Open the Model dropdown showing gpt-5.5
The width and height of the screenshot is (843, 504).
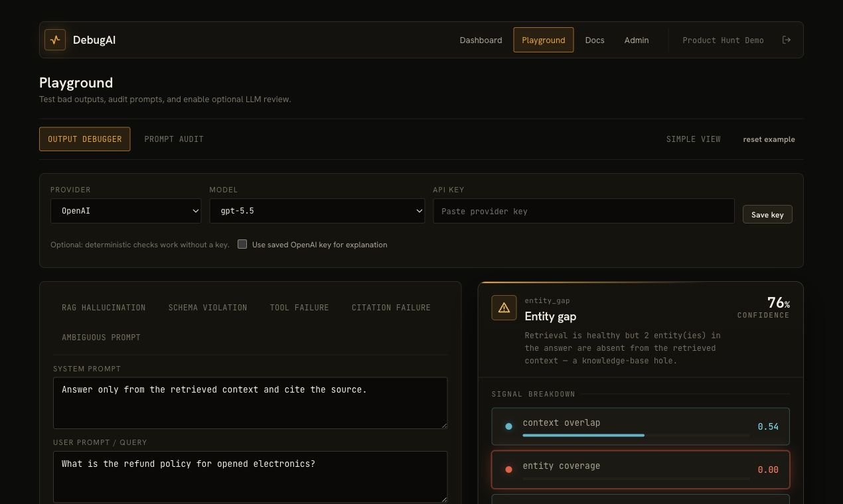[317, 211]
